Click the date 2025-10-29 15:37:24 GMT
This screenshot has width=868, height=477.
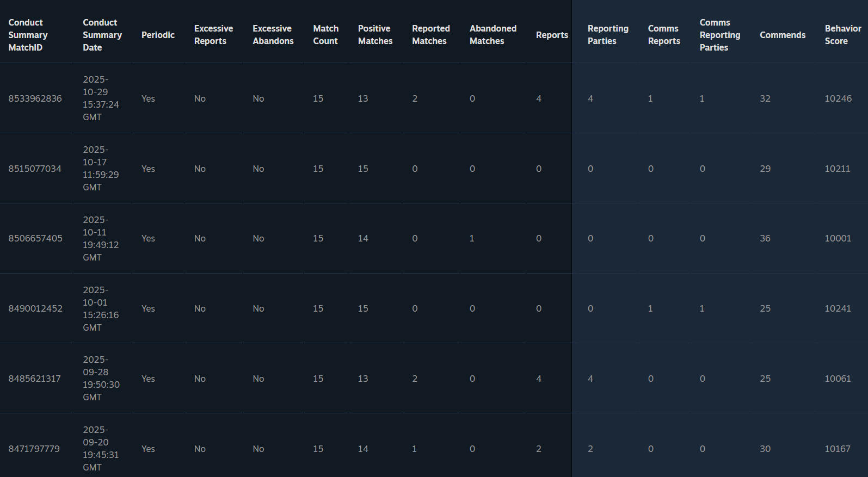[x=101, y=98]
